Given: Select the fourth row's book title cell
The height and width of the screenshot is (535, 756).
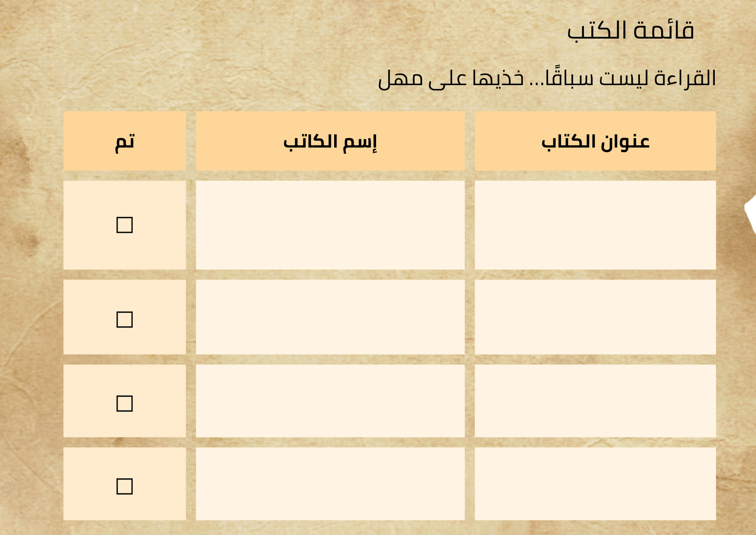Looking at the screenshot, I should [x=595, y=484].
